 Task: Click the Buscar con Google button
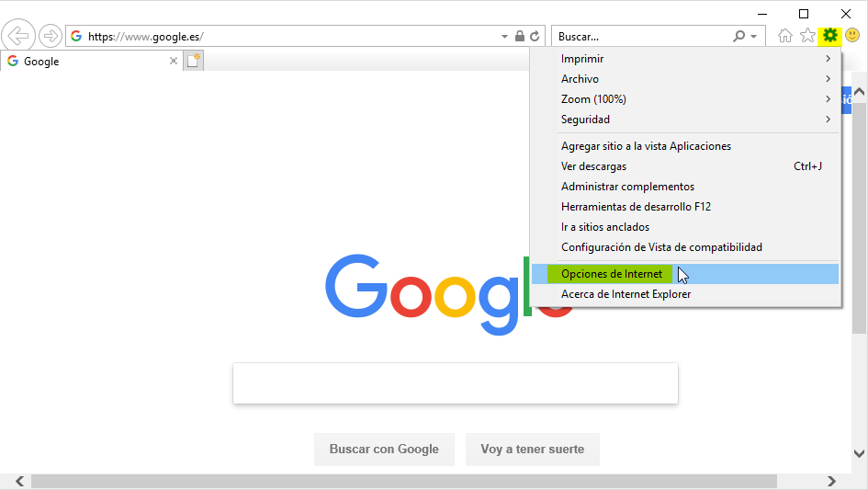[x=384, y=449]
